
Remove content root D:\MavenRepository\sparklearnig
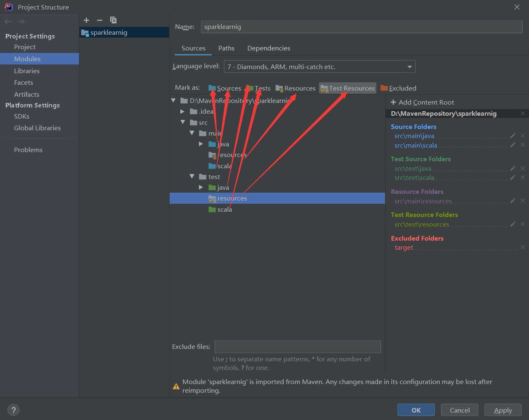click(x=523, y=113)
